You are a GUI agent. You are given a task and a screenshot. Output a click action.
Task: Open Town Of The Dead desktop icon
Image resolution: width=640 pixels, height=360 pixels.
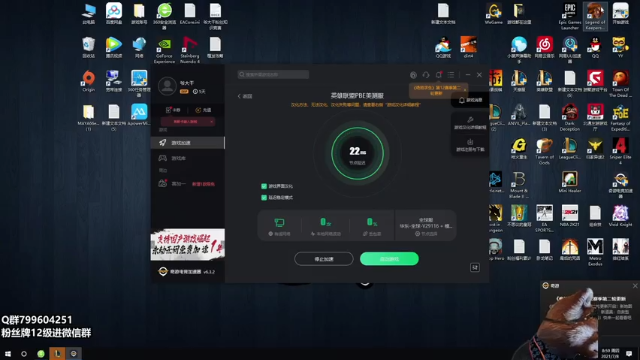click(620, 84)
